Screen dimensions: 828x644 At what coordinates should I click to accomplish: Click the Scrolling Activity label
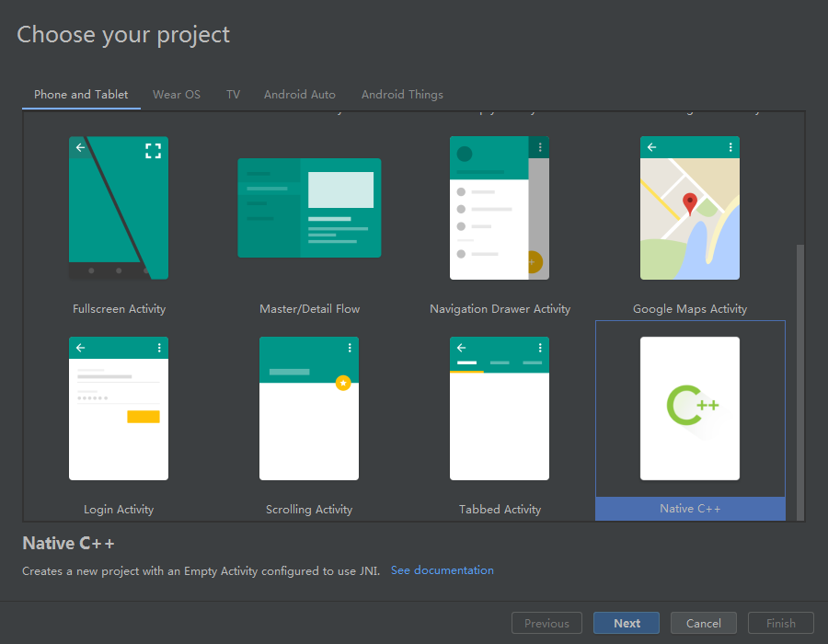tap(309, 510)
